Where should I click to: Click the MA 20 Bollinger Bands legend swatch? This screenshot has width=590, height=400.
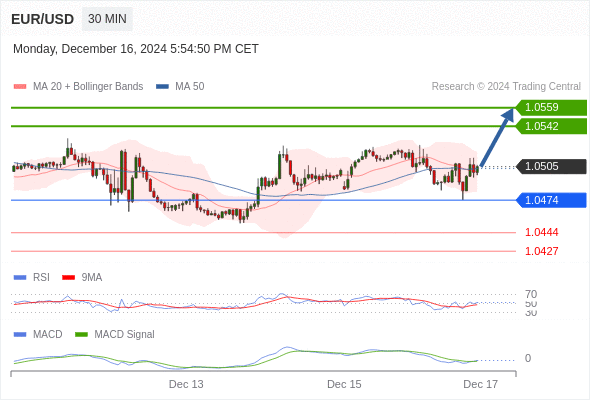[x=20, y=87]
